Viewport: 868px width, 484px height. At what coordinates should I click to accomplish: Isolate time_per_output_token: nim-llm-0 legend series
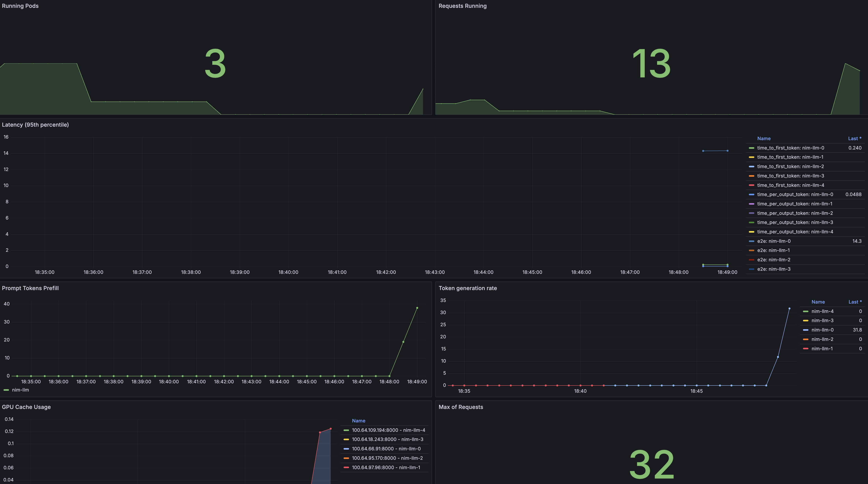(795, 194)
